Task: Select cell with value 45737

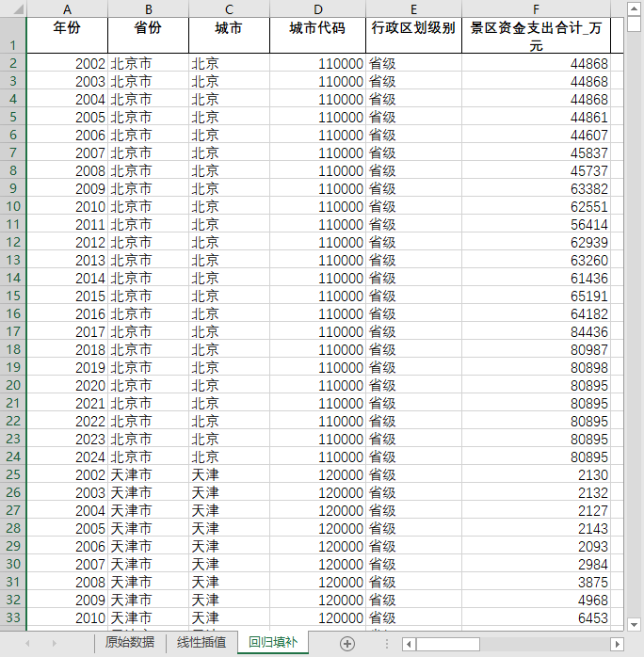Action: coord(537,171)
